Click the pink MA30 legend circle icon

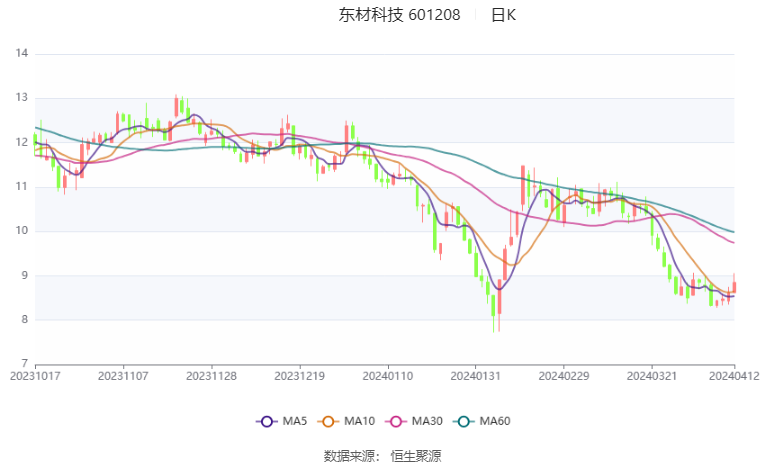(396, 422)
